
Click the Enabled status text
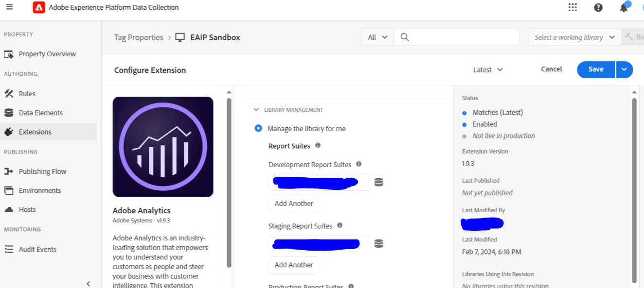[485, 124]
